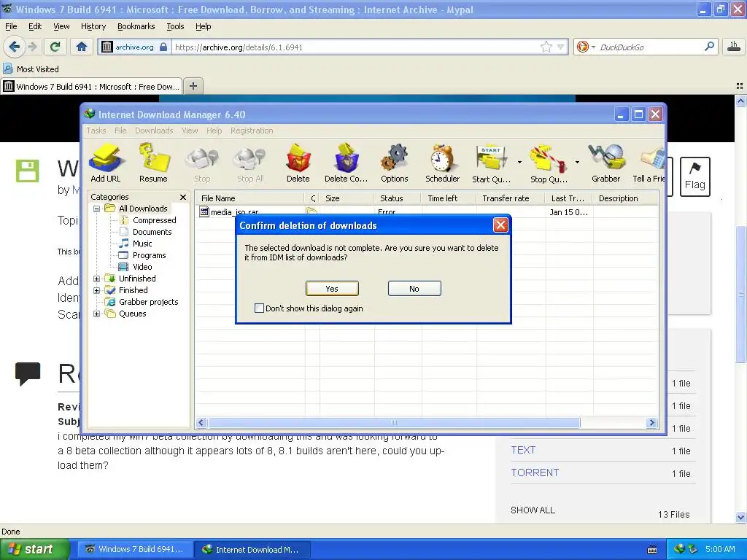Expand the Unfinished category
The width and height of the screenshot is (747, 560).
point(97,279)
